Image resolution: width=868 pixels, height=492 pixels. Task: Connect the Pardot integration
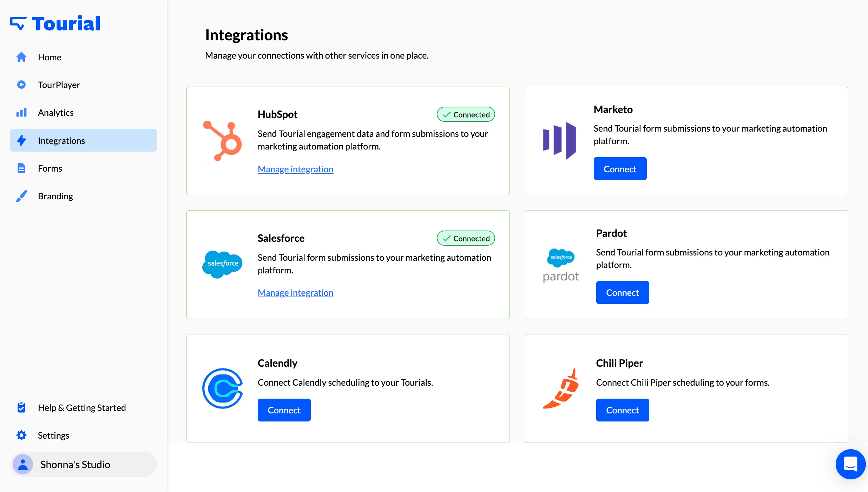pos(622,292)
